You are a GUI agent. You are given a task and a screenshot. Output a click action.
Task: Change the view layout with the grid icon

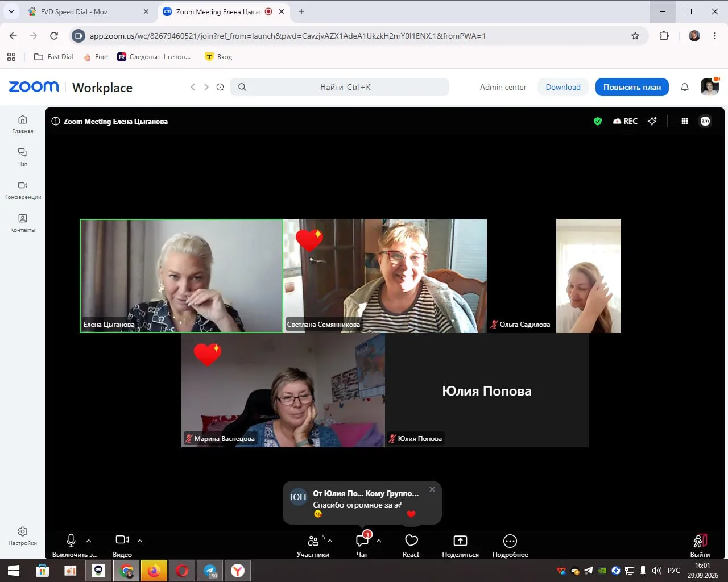click(685, 121)
